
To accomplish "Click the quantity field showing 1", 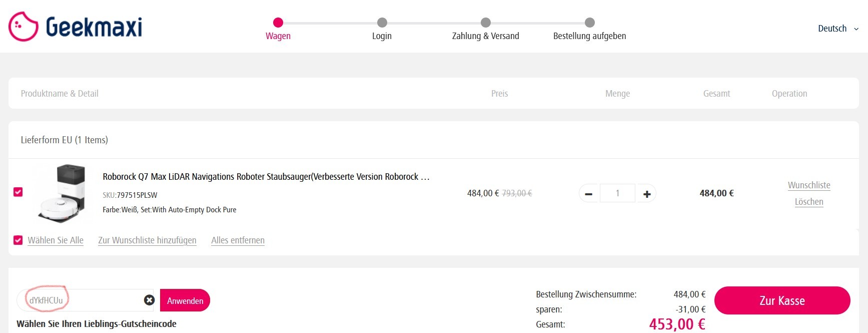I will 617,193.
